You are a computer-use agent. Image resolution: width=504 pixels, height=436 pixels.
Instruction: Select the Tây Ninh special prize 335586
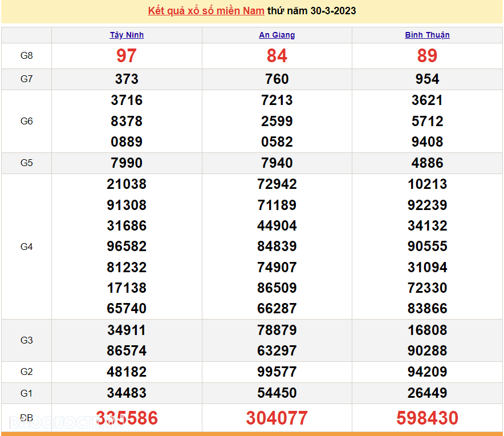coord(127,418)
